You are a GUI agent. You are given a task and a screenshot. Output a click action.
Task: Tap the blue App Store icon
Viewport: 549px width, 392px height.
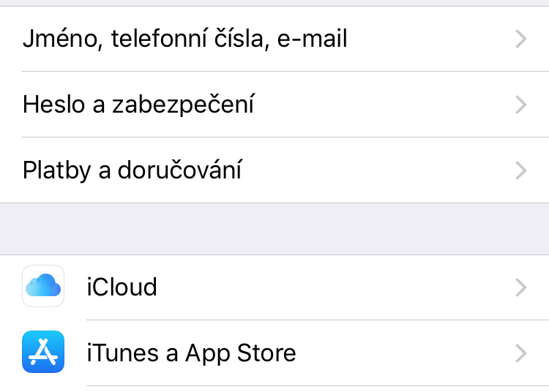(43, 352)
